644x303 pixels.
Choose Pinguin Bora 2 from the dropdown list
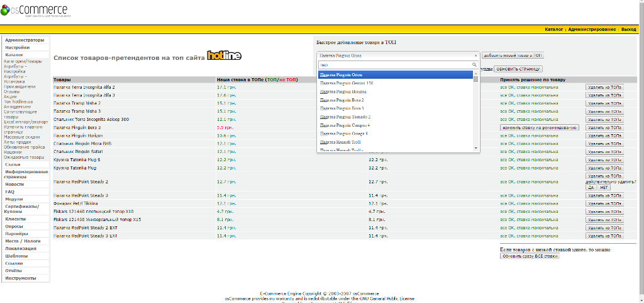396,100
